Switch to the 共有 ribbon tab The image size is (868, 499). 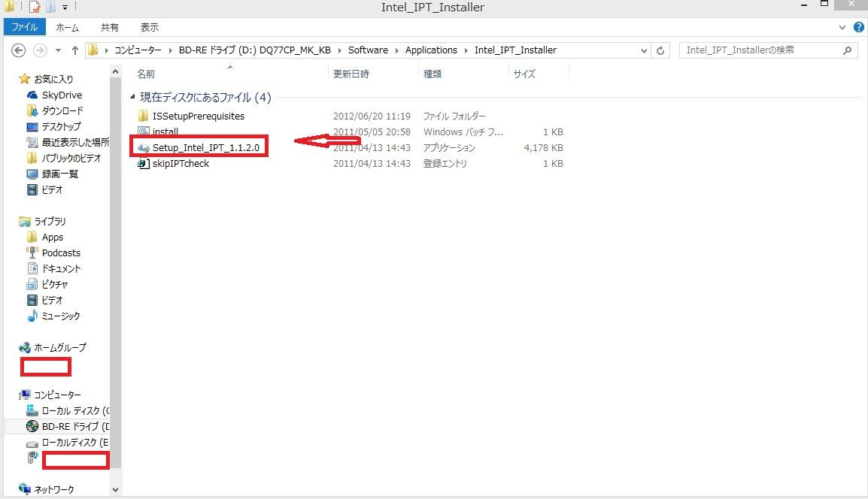[x=109, y=27]
